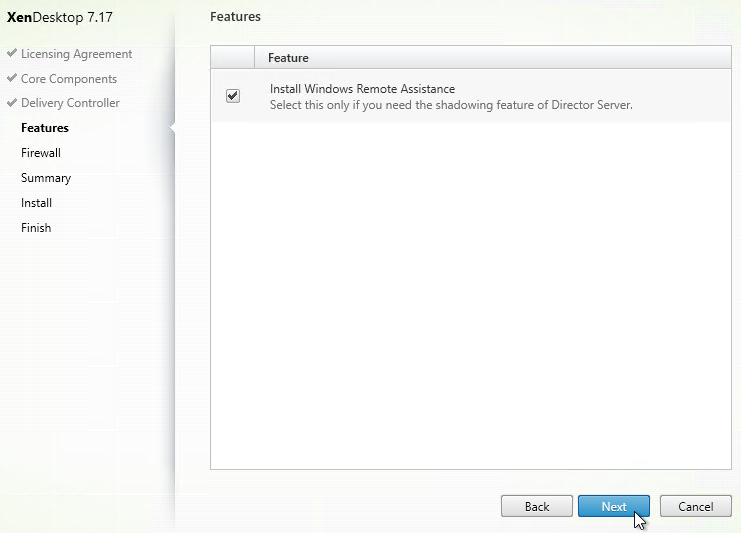Select the Features step in sidebar
This screenshot has height=533, width=741.
(45, 128)
